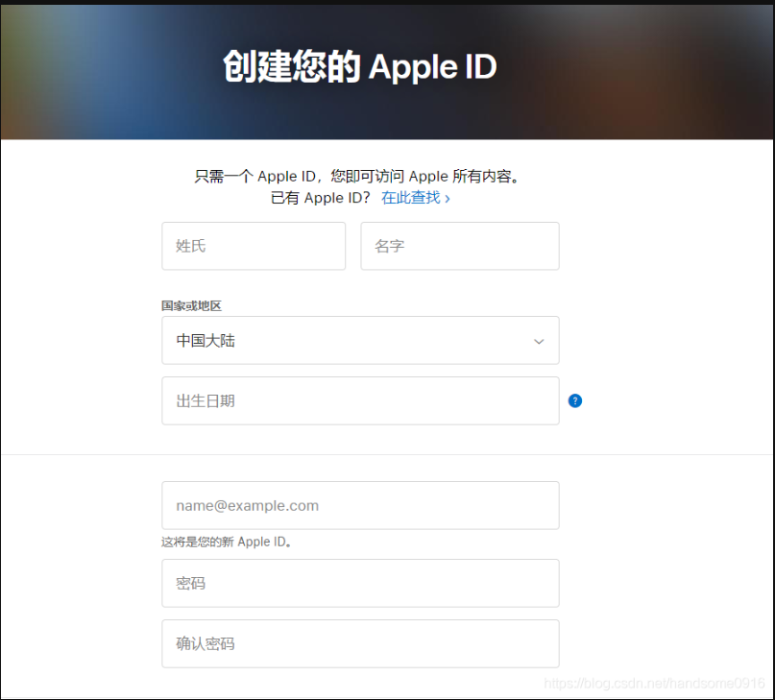Image resolution: width=775 pixels, height=700 pixels.
Task: Click the 这将是您的新 Apple ID text
Action: tap(227, 542)
